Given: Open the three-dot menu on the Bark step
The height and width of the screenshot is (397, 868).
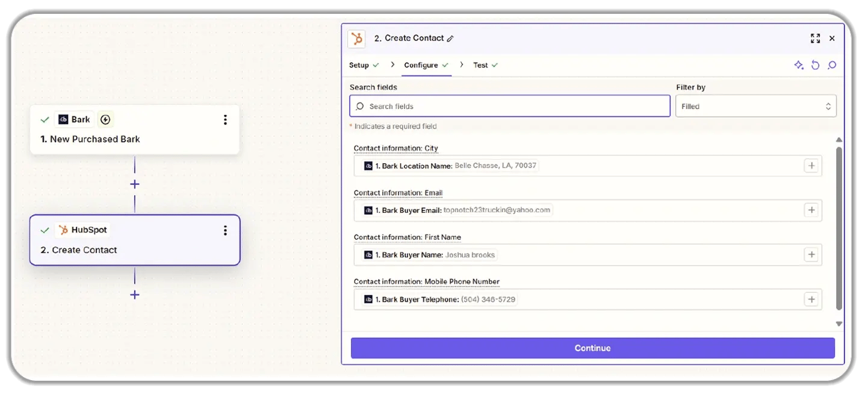Looking at the screenshot, I should tap(225, 119).
